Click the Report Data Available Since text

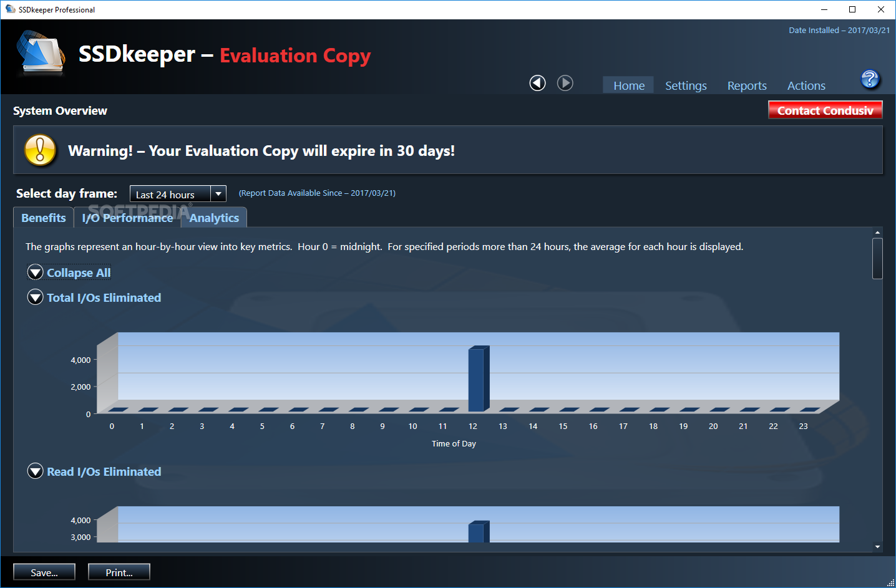click(317, 193)
